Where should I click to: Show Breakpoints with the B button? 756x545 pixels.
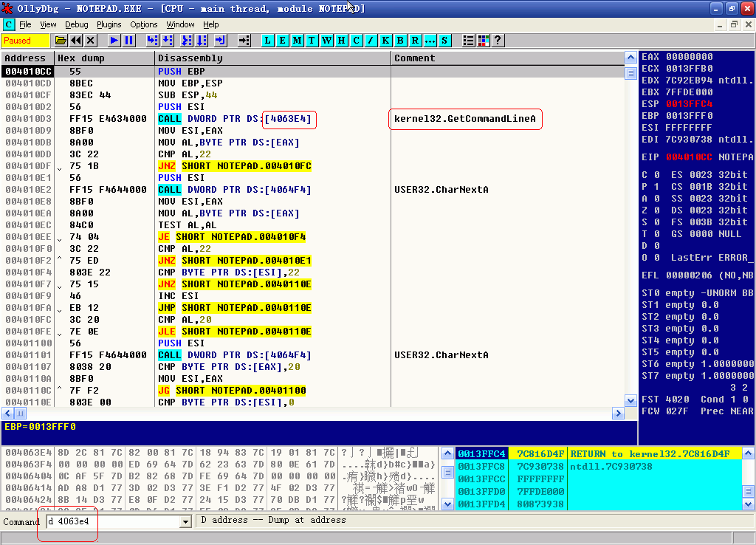click(x=400, y=41)
